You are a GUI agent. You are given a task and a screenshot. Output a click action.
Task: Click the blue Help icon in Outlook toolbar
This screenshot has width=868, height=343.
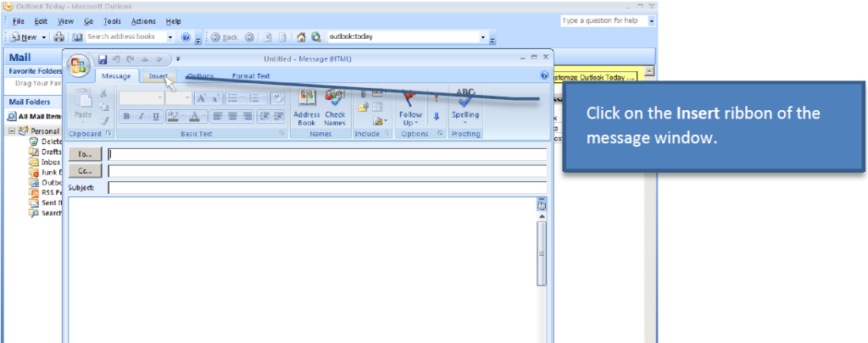coord(186,37)
